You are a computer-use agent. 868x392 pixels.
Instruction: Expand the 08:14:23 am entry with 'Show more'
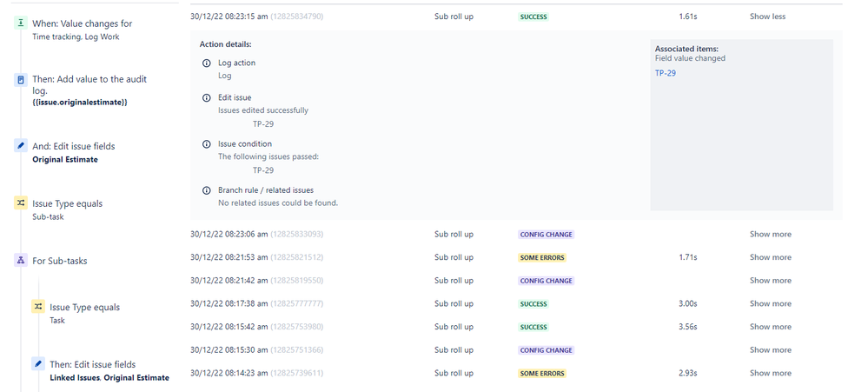pyautogui.click(x=770, y=373)
